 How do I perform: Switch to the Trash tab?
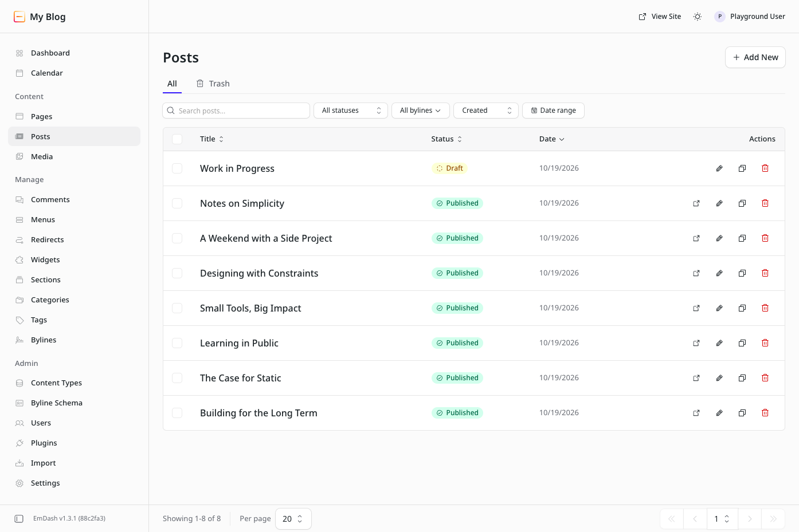click(x=213, y=84)
